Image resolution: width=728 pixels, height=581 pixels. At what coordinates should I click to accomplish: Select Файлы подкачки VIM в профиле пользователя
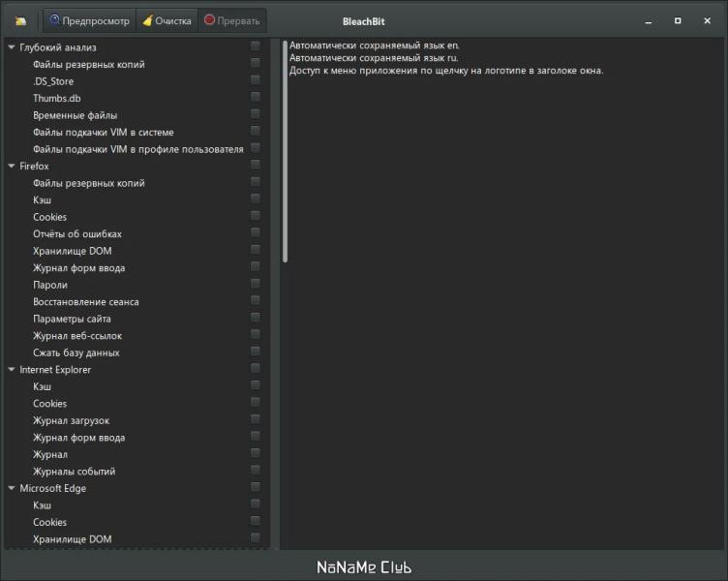pos(137,149)
